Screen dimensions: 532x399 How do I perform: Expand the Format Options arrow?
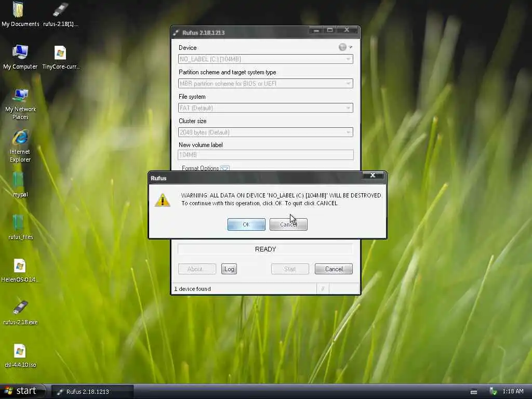pyautogui.click(x=225, y=168)
